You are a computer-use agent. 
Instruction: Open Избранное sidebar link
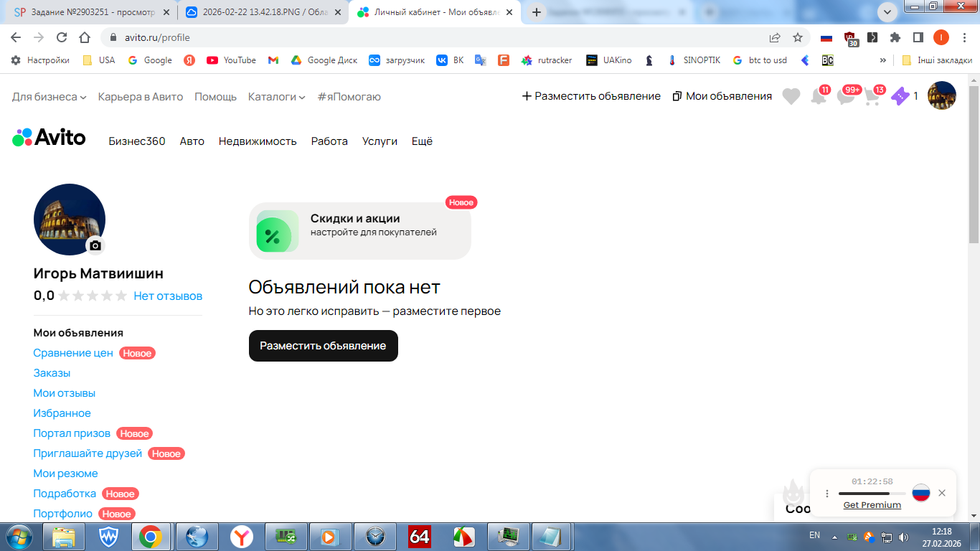click(62, 413)
